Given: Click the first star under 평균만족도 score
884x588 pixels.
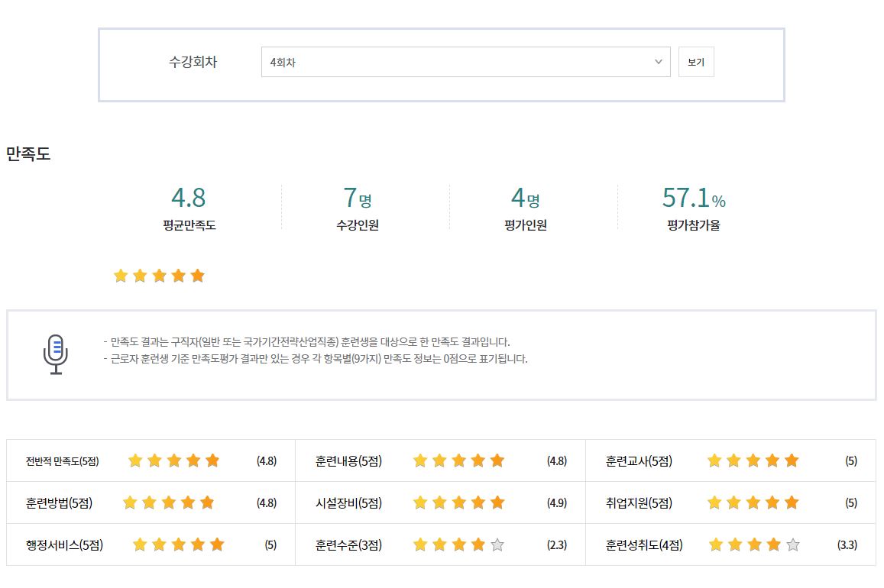Looking at the screenshot, I should 121,276.
